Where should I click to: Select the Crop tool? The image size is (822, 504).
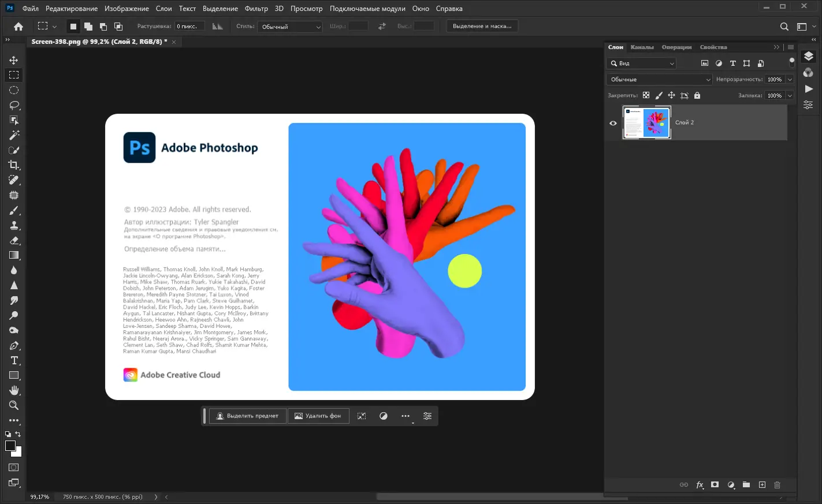coord(14,165)
